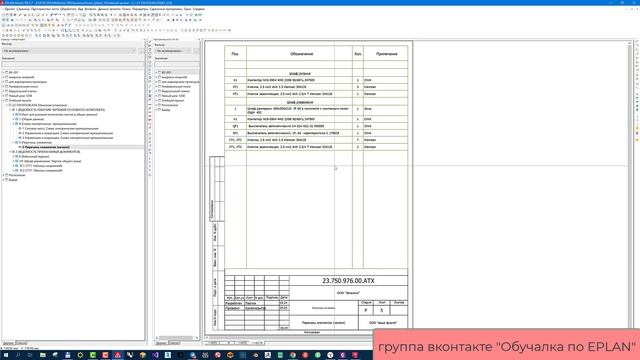Expand Буфер project in the left tree
This screenshot has height=360, width=640.
point(3,180)
